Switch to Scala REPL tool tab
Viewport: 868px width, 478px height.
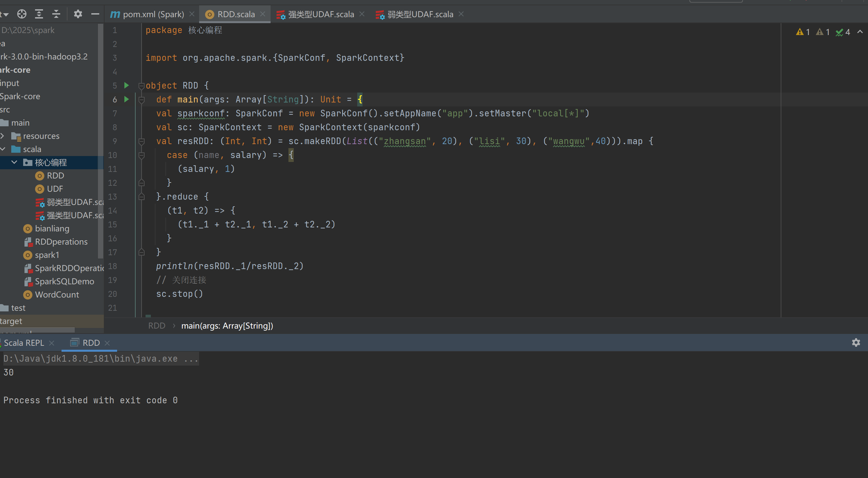[x=24, y=343]
